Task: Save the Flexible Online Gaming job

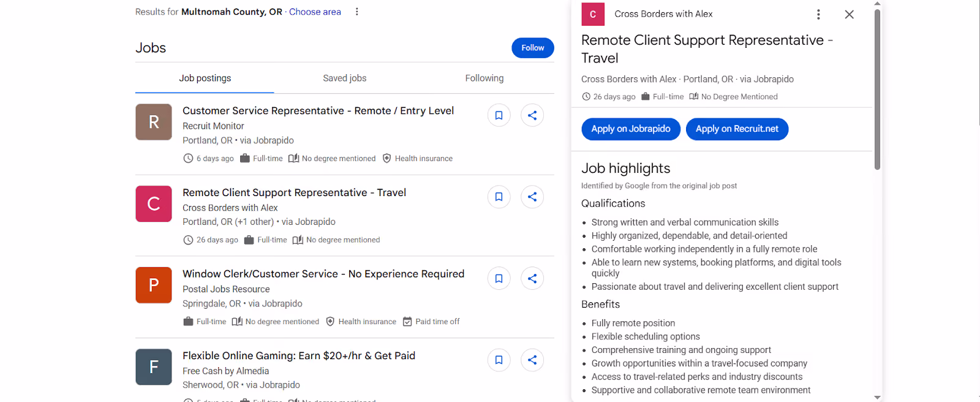Action: point(499,360)
